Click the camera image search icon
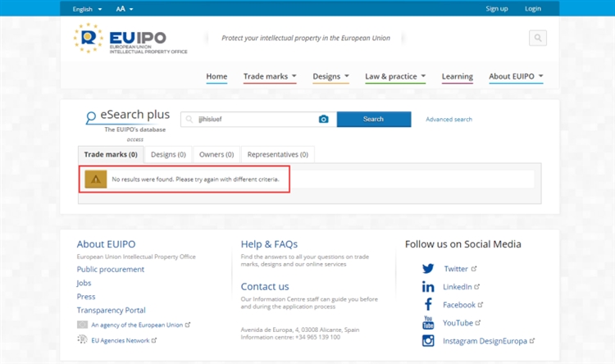Screen dimensions: 615x364 [x=324, y=119]
